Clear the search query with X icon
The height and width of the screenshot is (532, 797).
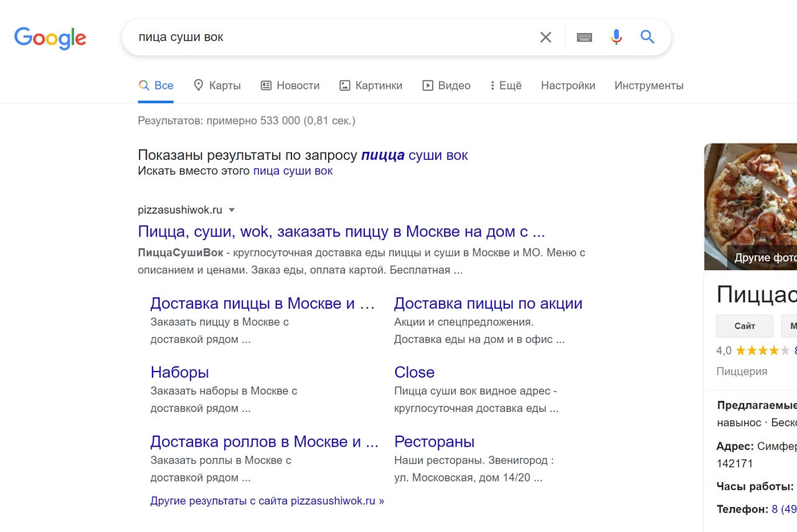click(545, 37)
